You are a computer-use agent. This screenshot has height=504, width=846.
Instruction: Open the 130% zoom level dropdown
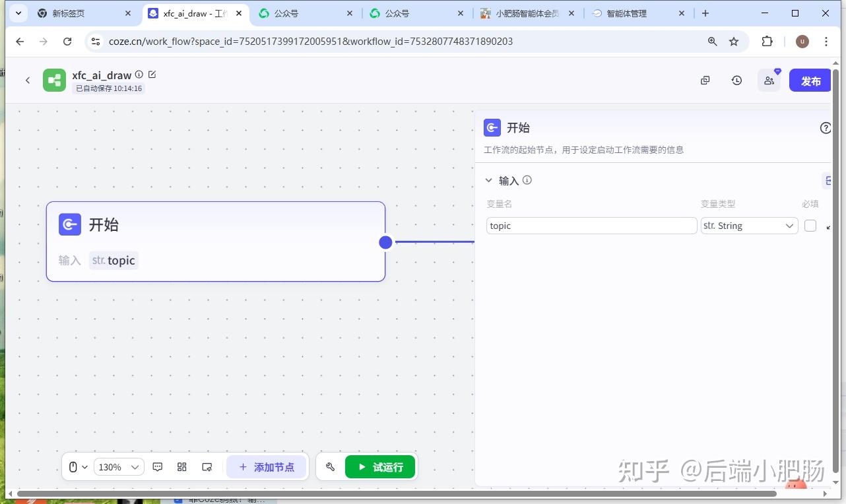tap(117, 466)
